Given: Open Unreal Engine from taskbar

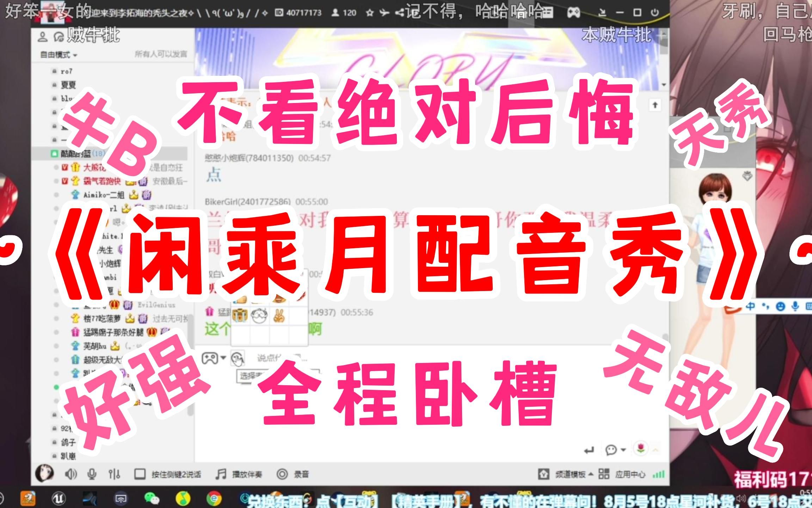Looking at the screenshot, I should tap(59, 498).
